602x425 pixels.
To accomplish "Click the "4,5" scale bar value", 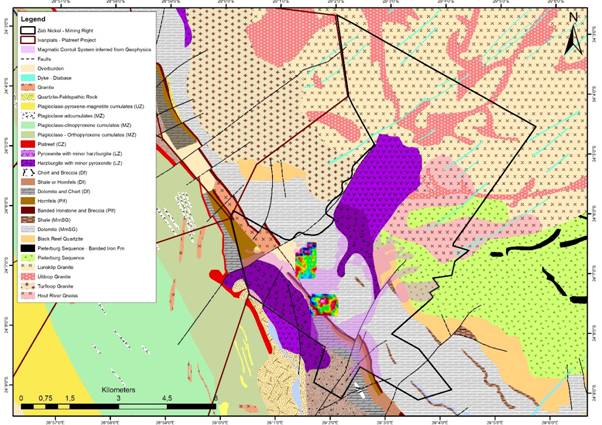I will tap(167, 398).
